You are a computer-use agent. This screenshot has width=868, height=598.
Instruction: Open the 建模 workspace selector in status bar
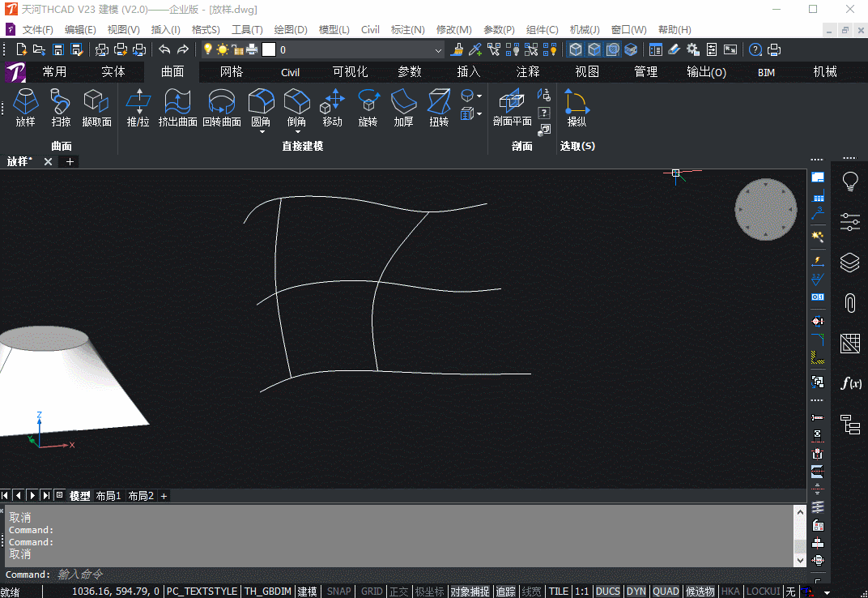[x=307, y=592]
